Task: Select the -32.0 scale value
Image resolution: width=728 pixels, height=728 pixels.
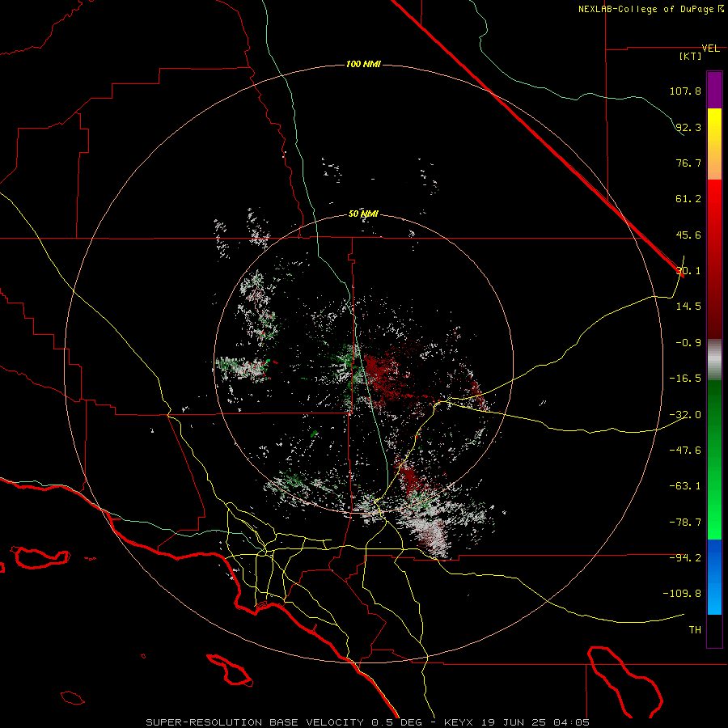Action: click(x=685, y=415)
